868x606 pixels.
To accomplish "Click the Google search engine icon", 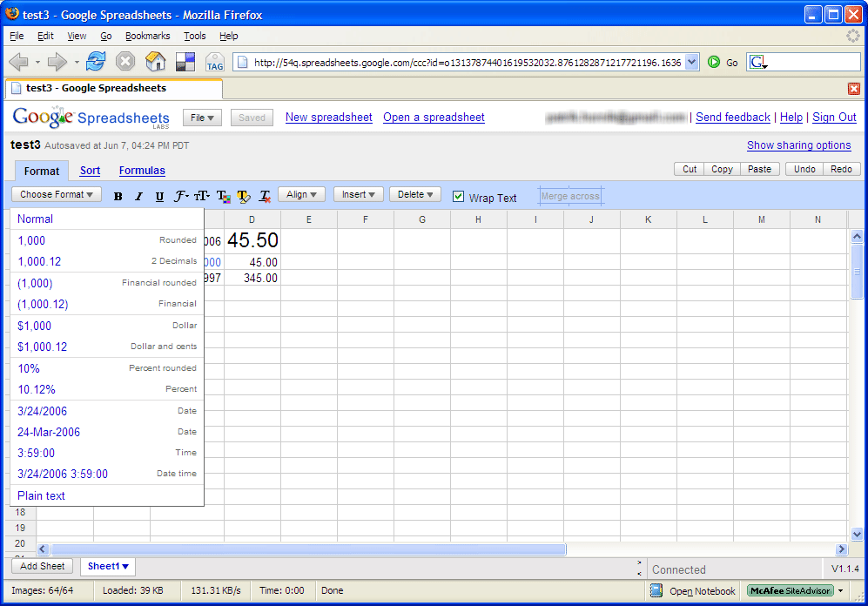I will 757,62.
